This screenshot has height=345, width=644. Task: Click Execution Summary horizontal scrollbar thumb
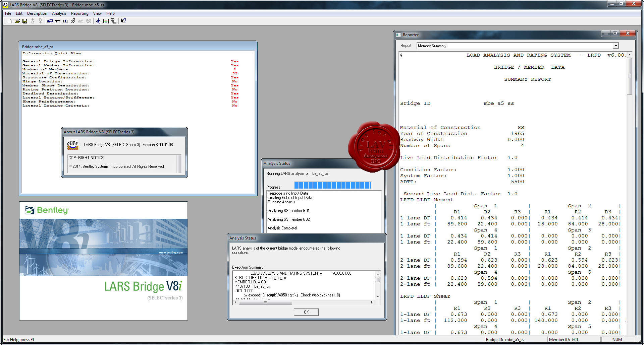pos(265,302)
